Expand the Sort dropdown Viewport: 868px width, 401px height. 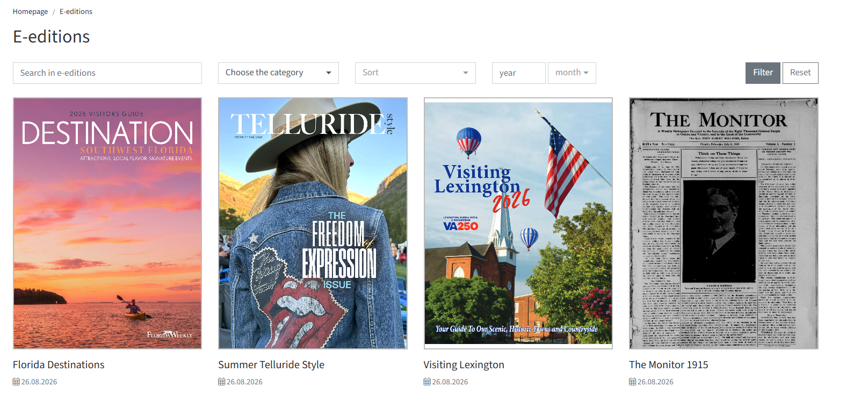[415, 73]
